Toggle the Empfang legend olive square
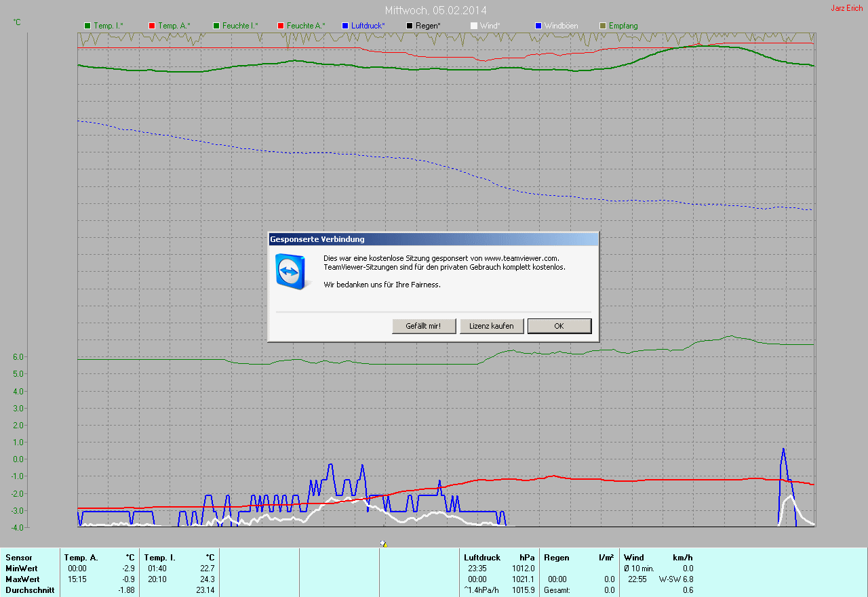The width and height of the screenshot is (868, 597). [x=603, y=26]
